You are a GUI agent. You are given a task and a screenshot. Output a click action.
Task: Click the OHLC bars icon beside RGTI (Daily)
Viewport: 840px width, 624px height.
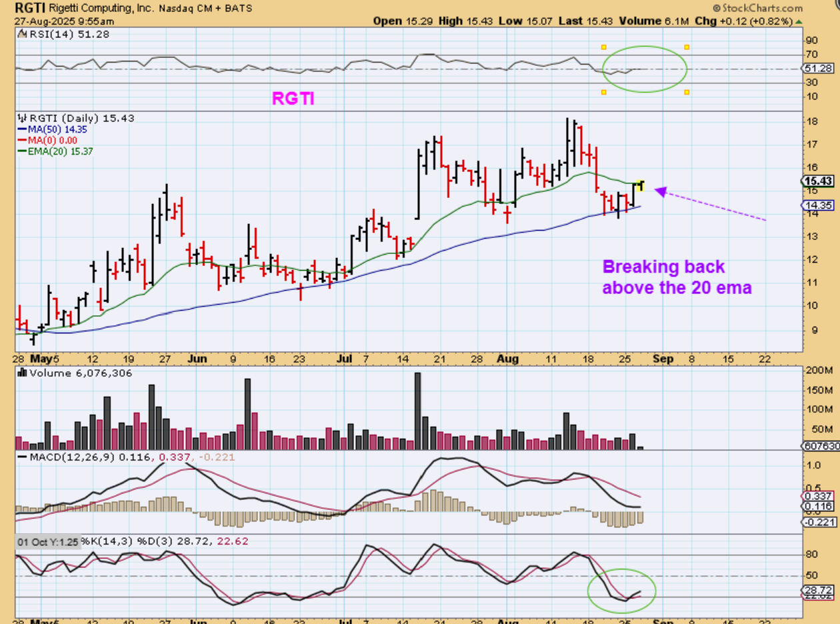point(21,118)
